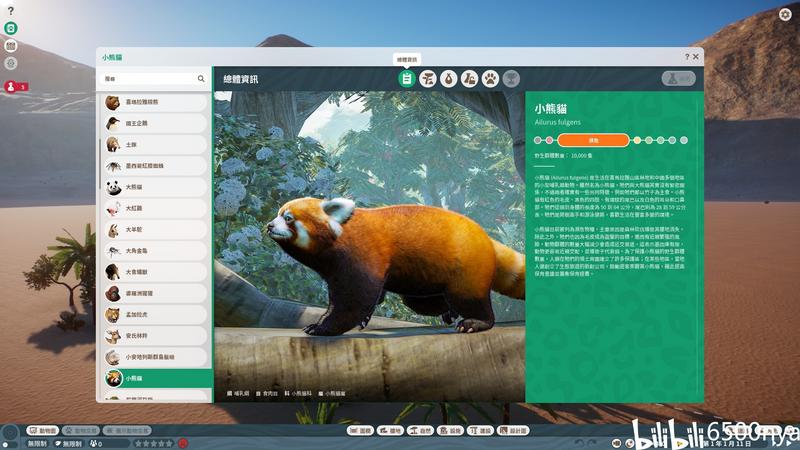Click the animal list scrollbar
Screen dimensions: 800x450
click(99, 163)
